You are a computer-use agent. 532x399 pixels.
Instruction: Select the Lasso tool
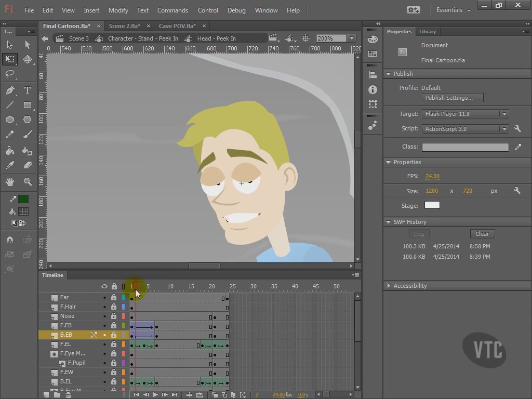[9, 74]
